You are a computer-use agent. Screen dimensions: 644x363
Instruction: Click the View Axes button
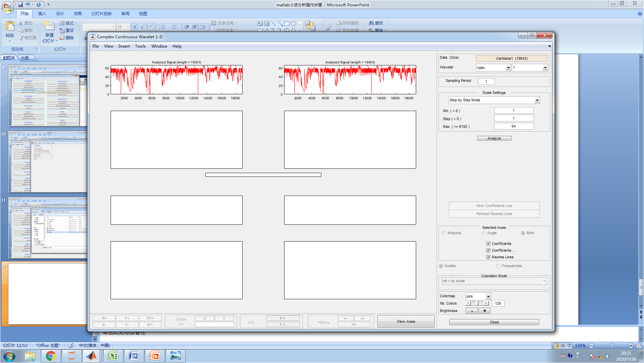click(x=406, y=321)
